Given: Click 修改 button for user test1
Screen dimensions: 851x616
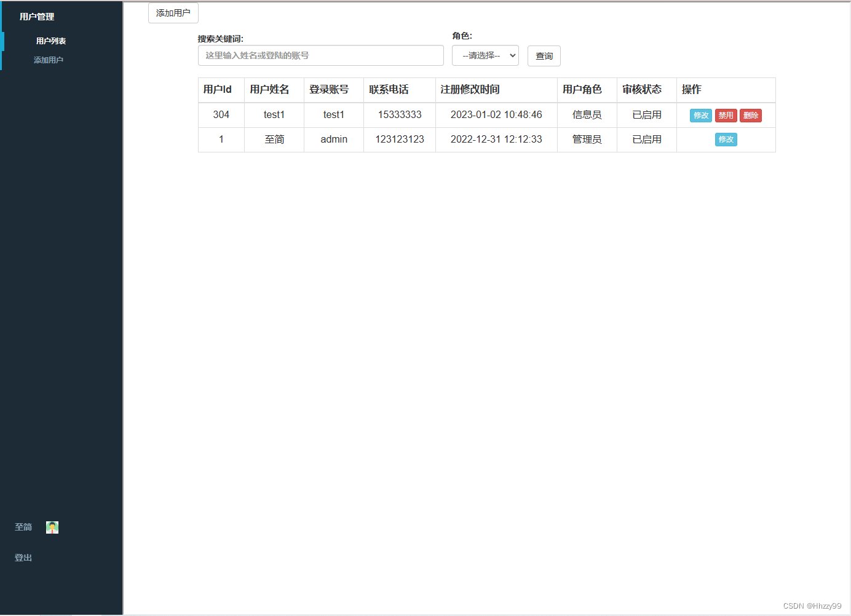Looking at the screenshot, I should point(701,116).
